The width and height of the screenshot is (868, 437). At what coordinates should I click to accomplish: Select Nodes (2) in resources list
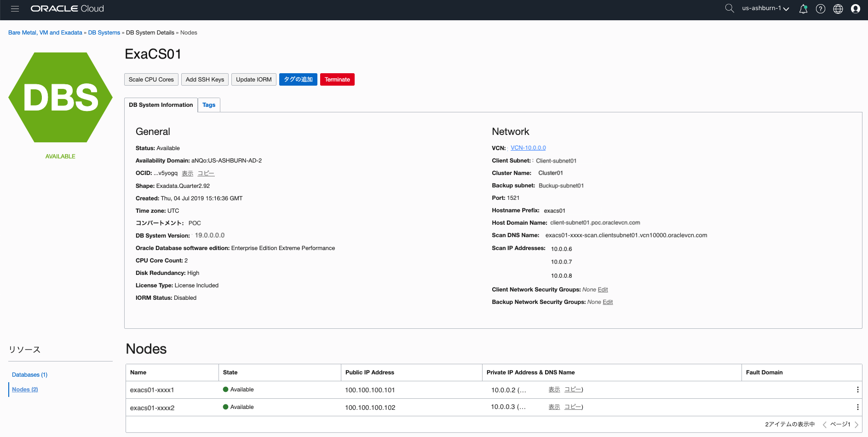25,390
